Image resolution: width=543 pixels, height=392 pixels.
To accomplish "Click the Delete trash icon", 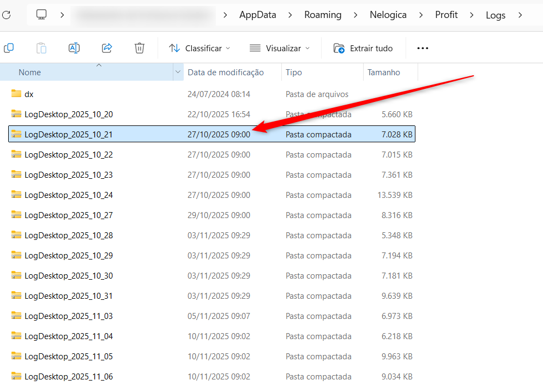I will (140, 48).
